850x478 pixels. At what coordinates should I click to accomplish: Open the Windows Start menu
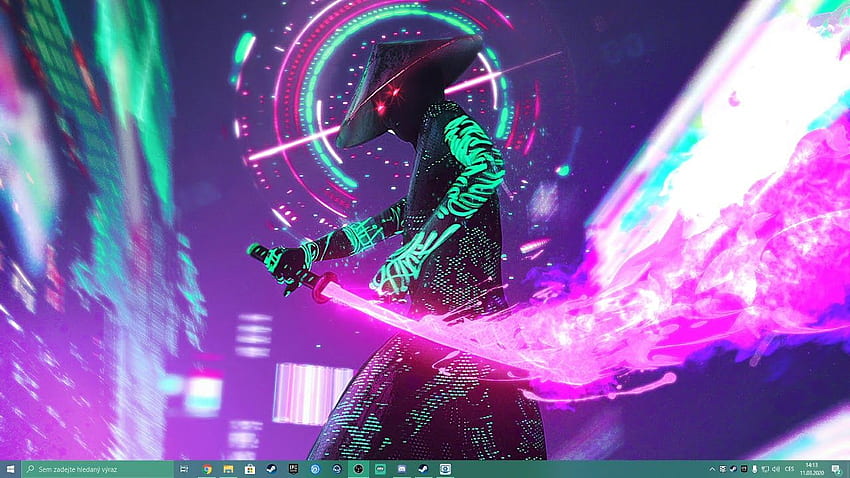[10, 469]
